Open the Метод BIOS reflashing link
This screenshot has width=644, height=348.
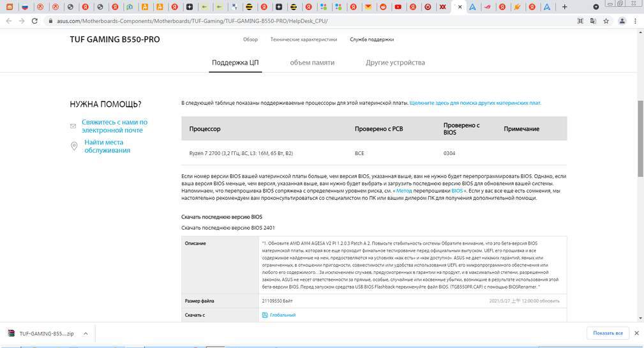tap(404, 191)
